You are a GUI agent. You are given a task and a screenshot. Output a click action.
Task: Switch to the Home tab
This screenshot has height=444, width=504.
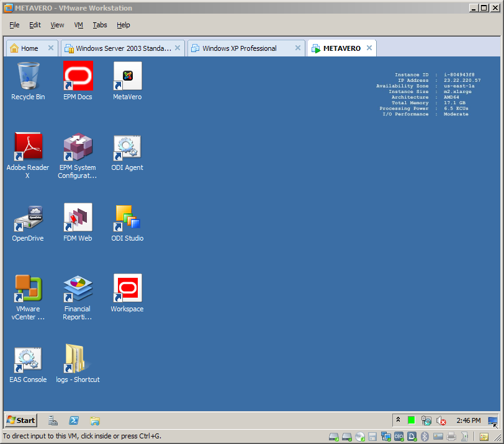click(29, 48)
